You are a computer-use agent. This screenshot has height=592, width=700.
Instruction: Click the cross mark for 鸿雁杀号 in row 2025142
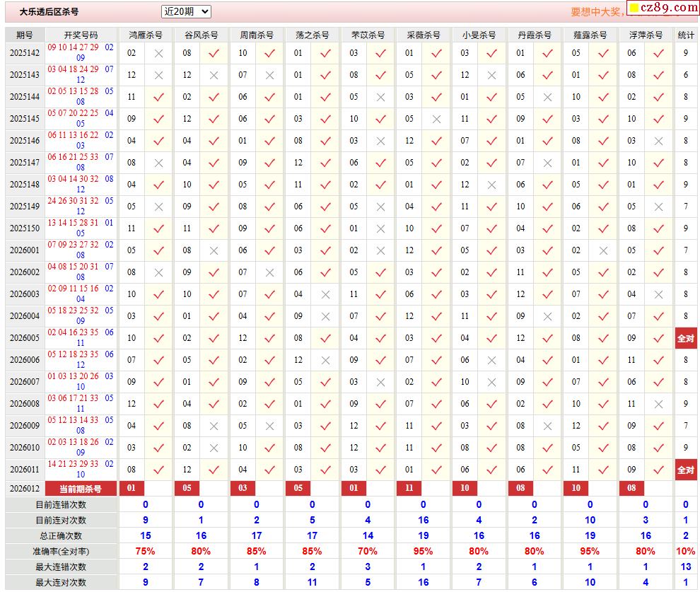[x=158, y=53]
